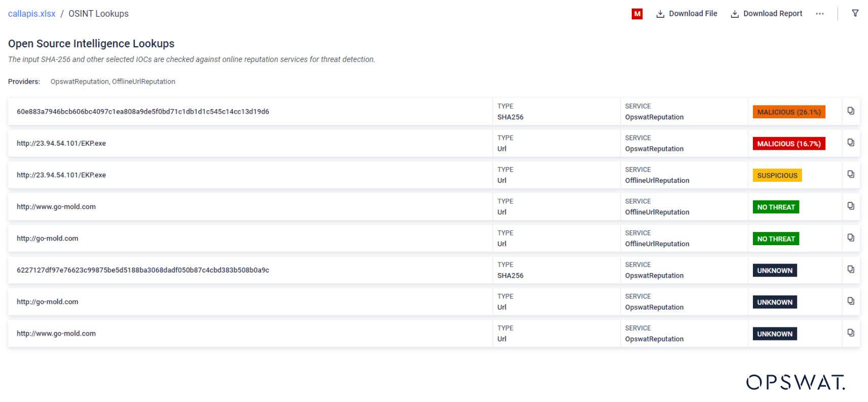Open the filter funnel icon
The height and width of the screenshot is (402, 868).
(x=855, y=13)
